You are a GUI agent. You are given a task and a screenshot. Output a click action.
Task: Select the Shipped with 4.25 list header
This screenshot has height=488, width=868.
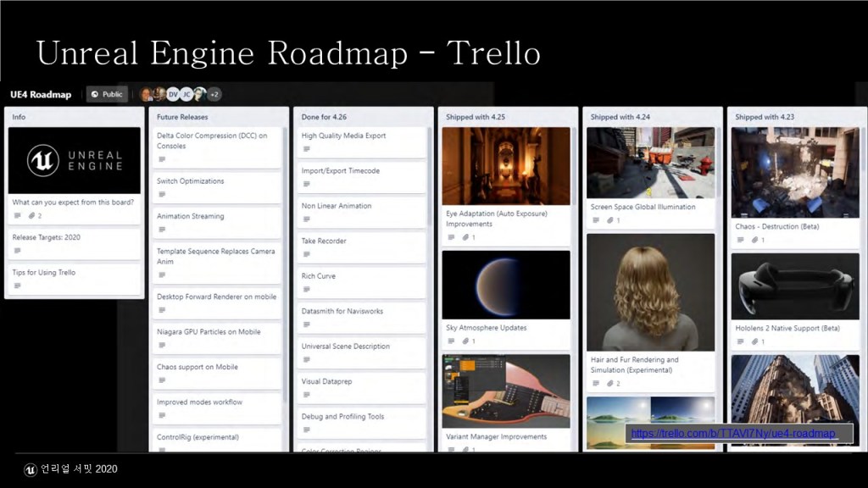[476, 117]
